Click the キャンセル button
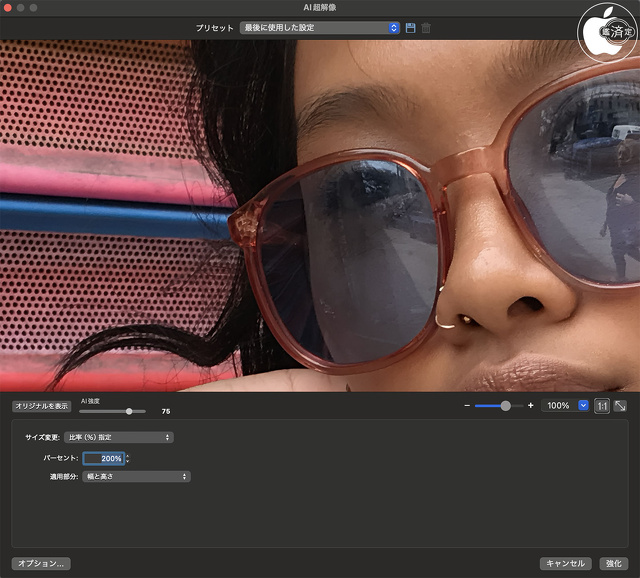 (566, 563)
